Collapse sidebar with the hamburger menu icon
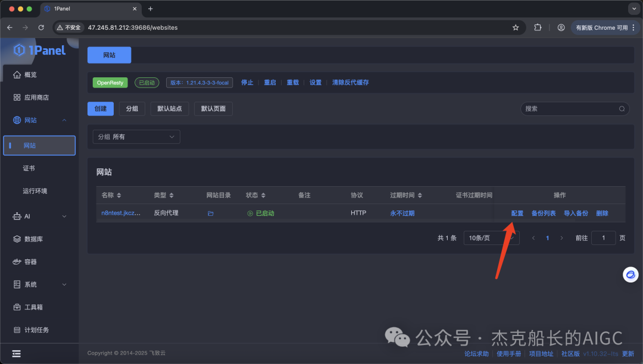 pyautogui.click(x=17, y=354)
